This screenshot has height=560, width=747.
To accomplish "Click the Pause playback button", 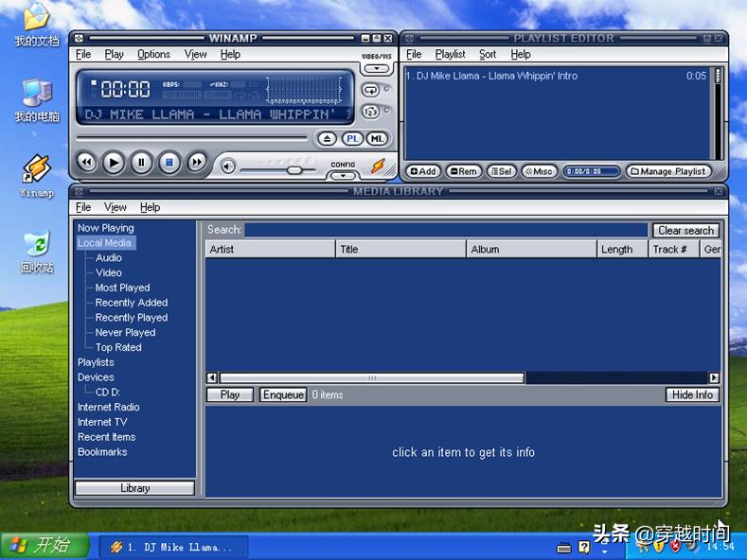I will pyautogui.click(x=141, y=163).
